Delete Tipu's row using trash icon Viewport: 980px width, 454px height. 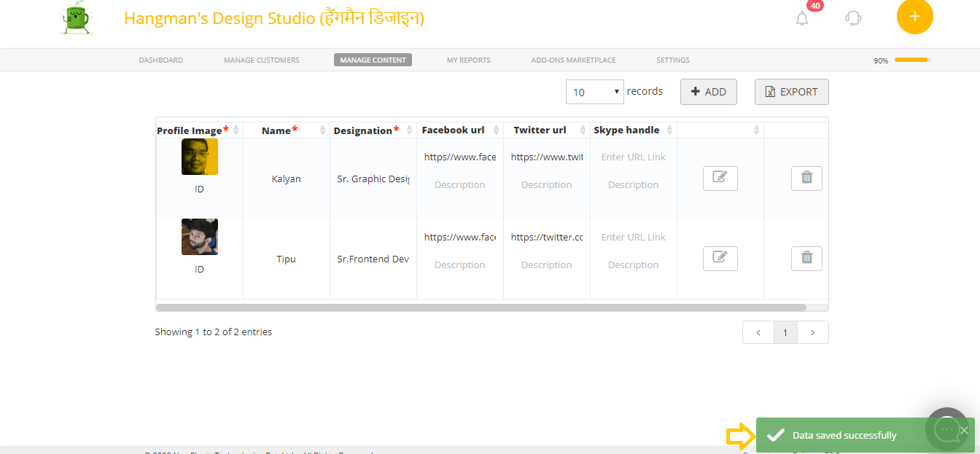pos(806,259)
